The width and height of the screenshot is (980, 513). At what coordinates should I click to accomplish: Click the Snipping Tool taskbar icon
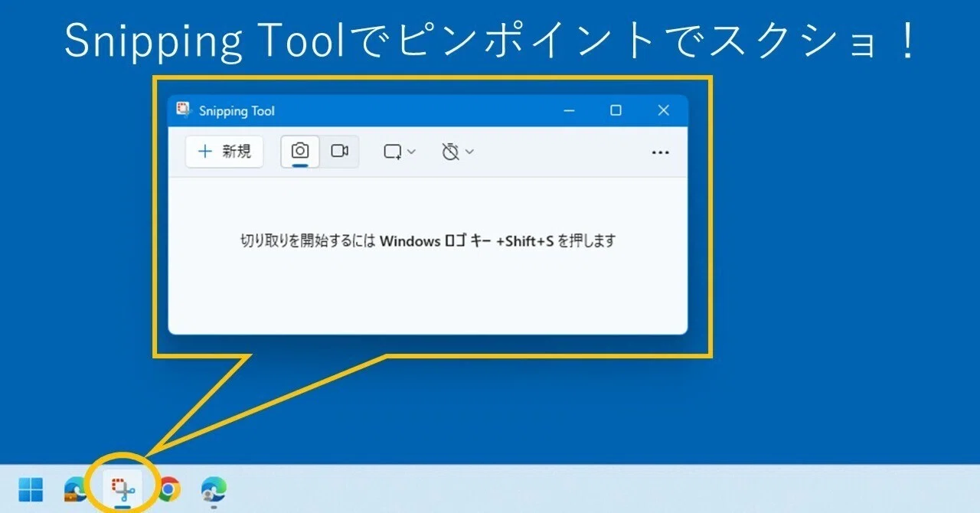(x=122, y=488)
